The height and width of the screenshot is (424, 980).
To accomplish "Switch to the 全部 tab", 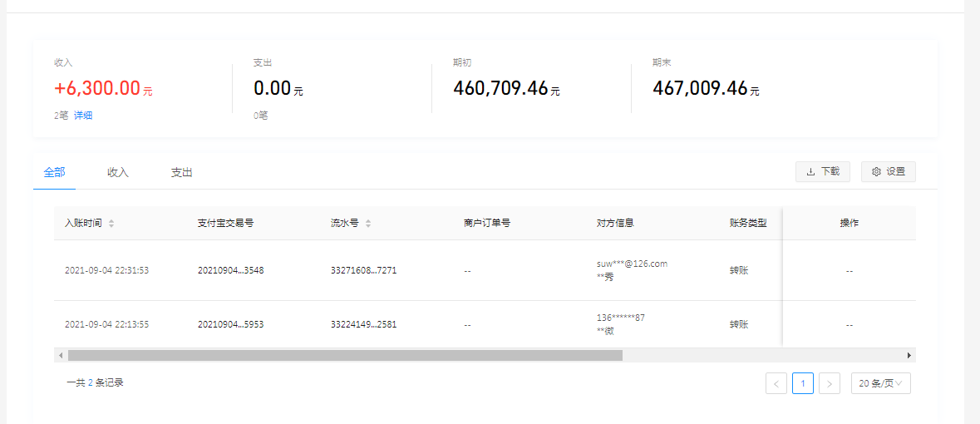I will [x=54, y=172].
